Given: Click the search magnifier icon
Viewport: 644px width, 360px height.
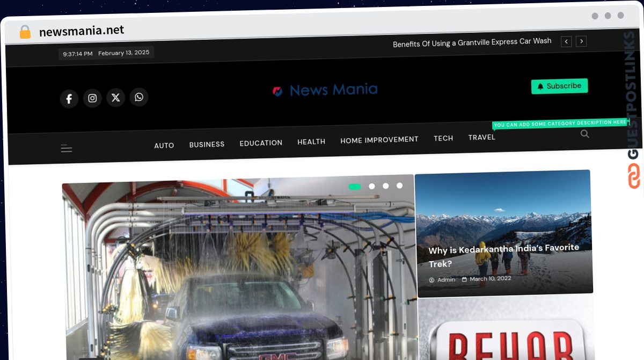Looking at the screenshot, I should [585, 134].
